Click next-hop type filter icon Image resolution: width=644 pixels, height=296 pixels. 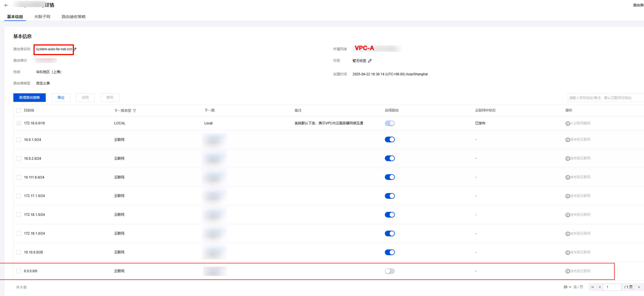[x=135, y=111]
